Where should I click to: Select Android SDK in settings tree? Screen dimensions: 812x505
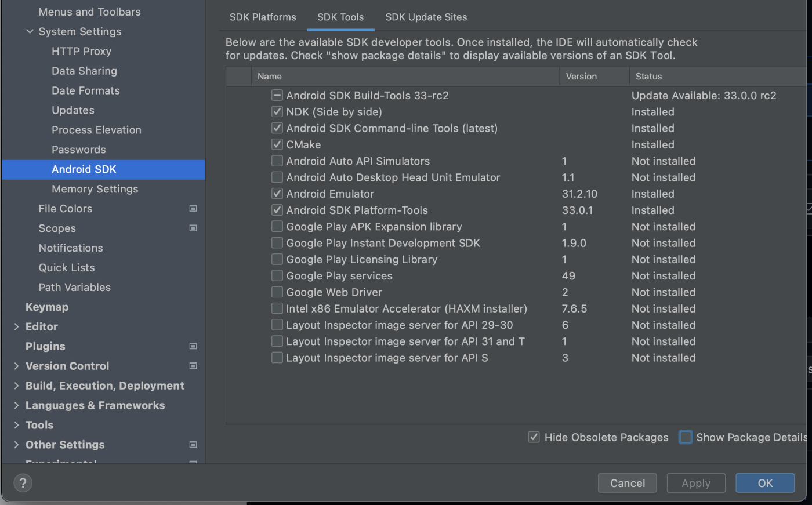pyautogui.click(x=103, y=169)
